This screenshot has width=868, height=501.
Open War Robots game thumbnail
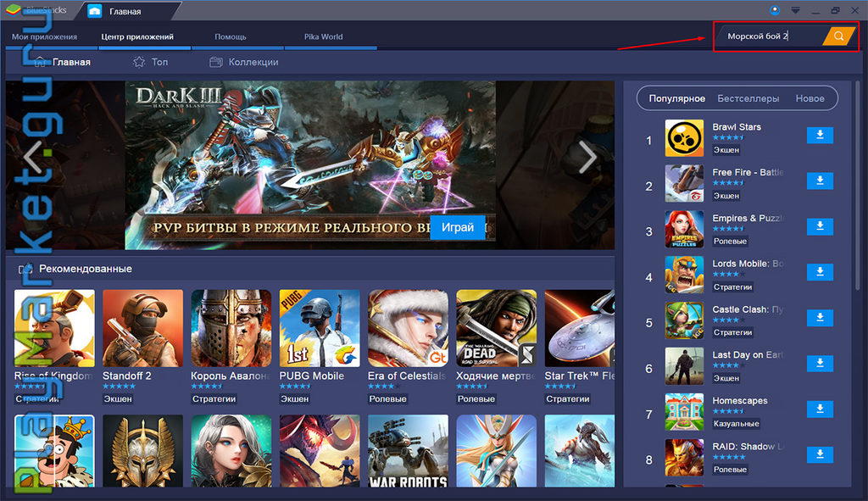(408, 451)
